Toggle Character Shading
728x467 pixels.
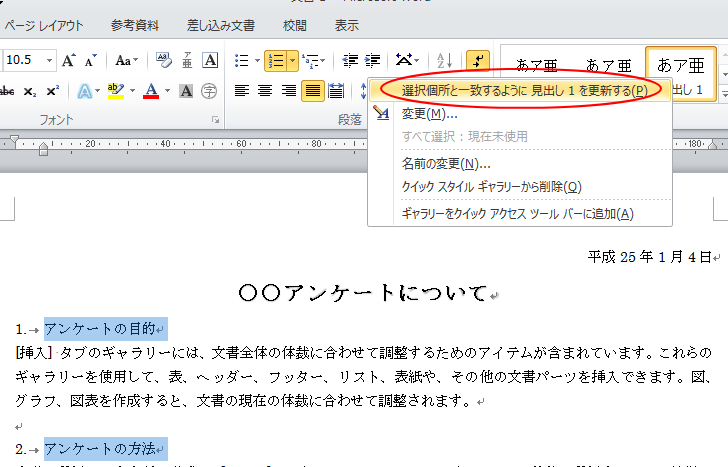(186, 91)
